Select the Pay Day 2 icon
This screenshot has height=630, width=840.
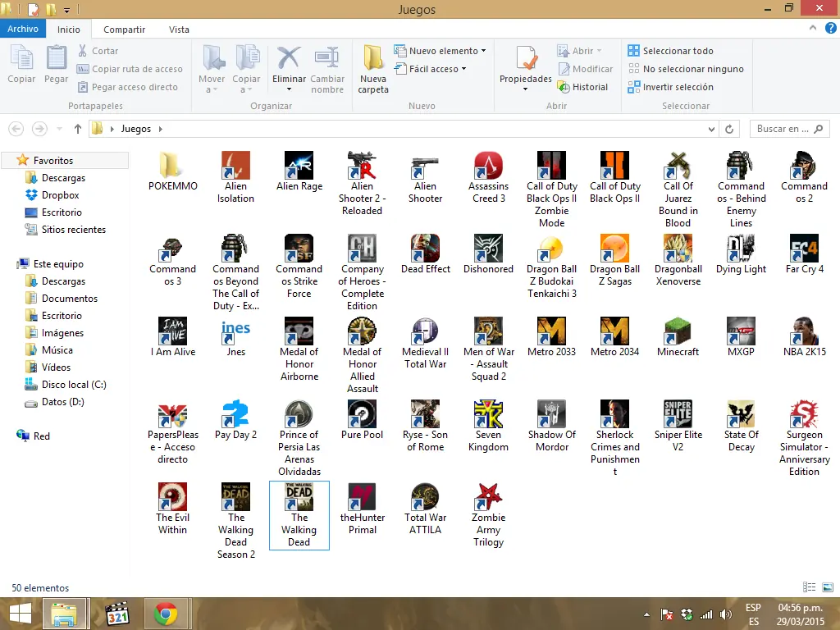coord(235,421)
